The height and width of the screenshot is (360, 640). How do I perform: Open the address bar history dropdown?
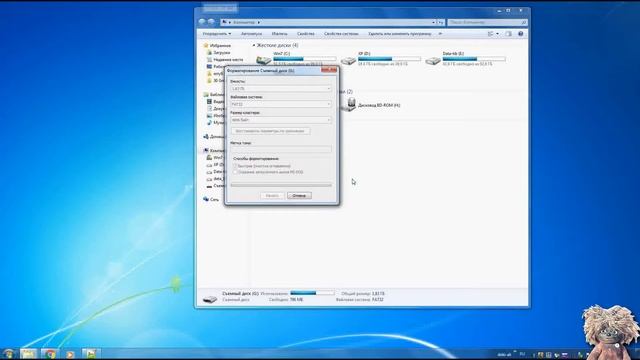[433, 22]
